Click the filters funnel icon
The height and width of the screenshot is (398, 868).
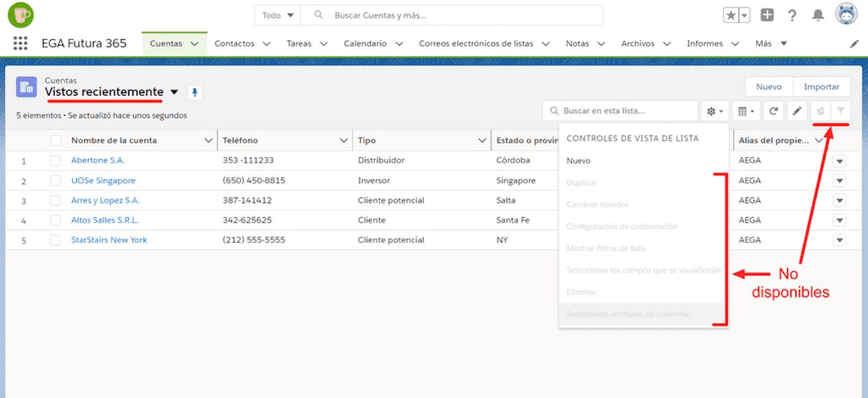841,111
